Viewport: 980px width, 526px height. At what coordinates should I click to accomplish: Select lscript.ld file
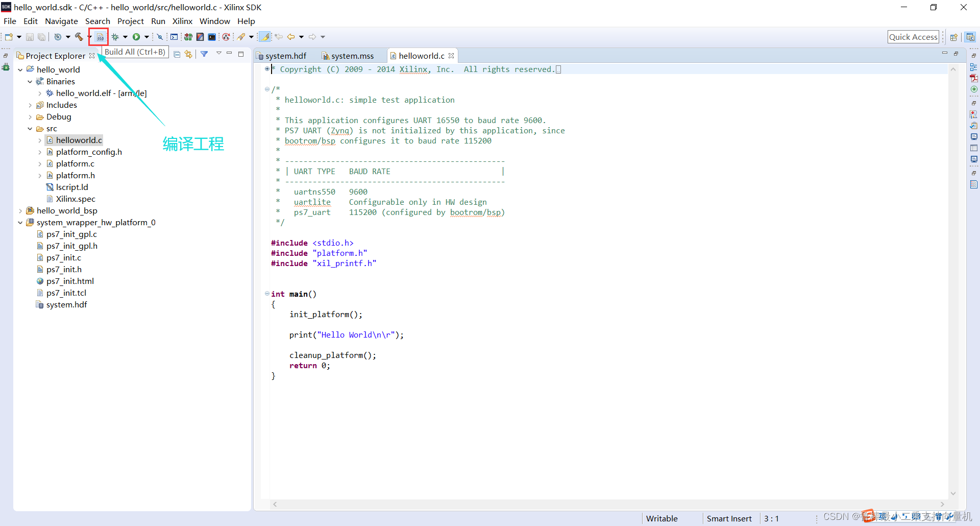[x=72, y=187]
